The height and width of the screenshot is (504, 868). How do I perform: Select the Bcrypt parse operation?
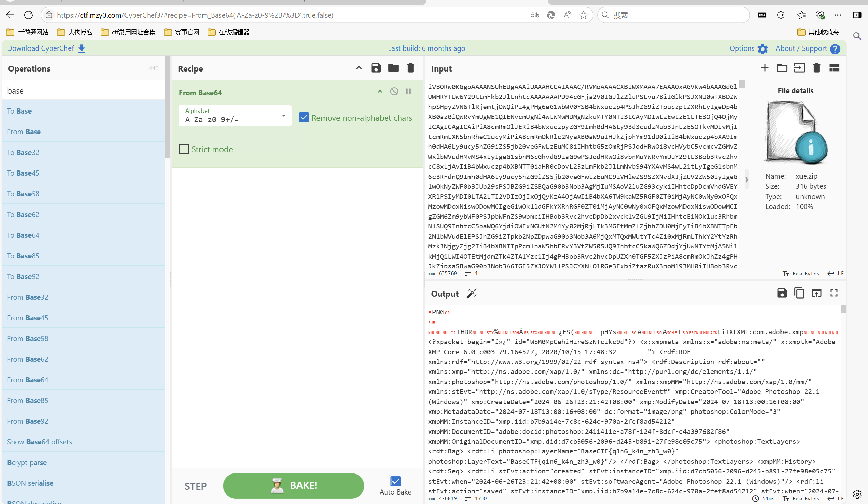[x=83, y=462]
